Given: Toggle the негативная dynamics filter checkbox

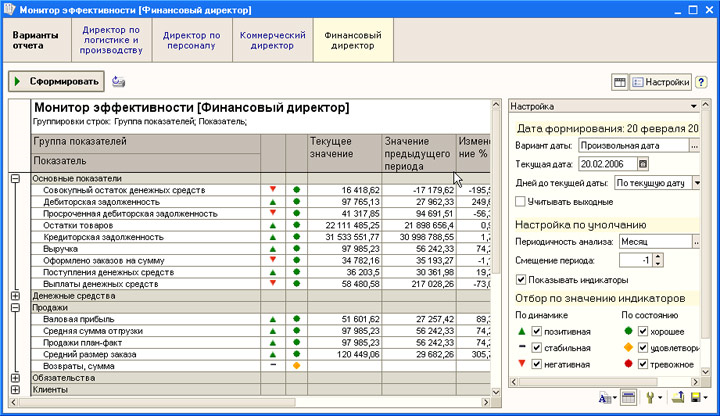Looking at the screenshot, I should coord(536,364).
